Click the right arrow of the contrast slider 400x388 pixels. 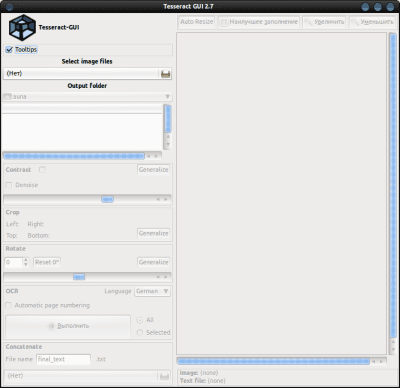(x=166, y=199)
